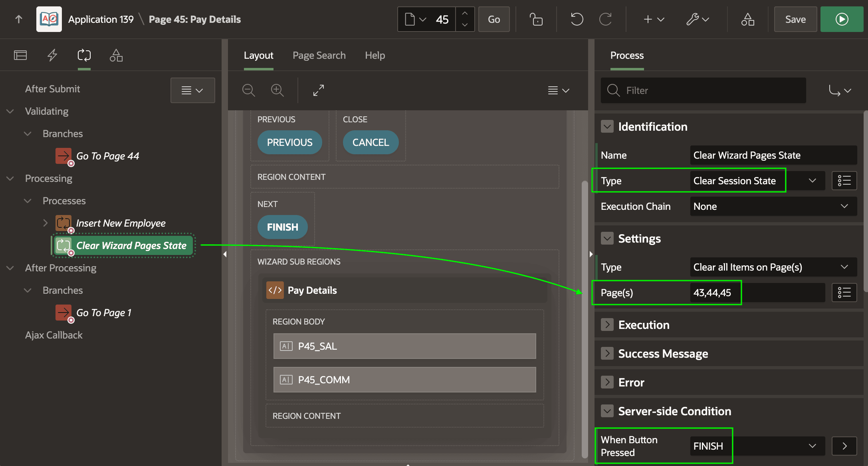Viewport: 868px width, 466px height.
Task: Select the P45_COMM item
Action: click(404, 380)
